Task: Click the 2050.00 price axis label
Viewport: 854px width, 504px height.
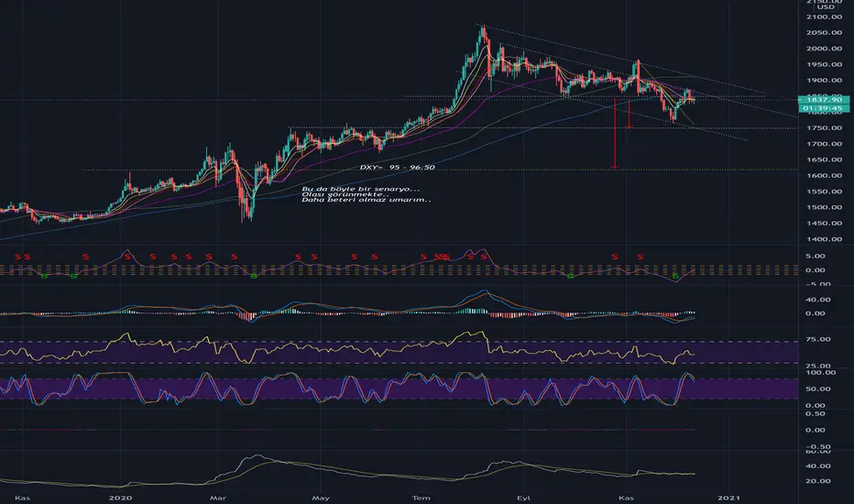Action: (824, 33)
